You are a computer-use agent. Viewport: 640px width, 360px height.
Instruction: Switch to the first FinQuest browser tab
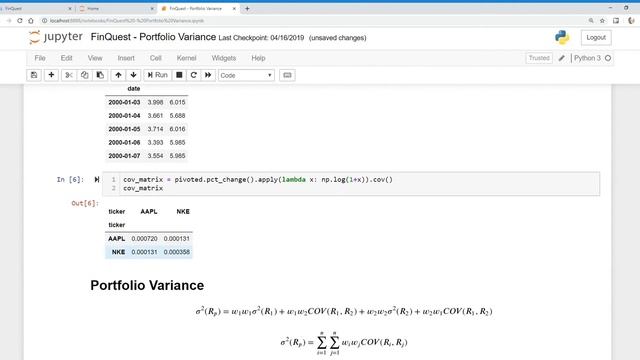coord(36,9)
